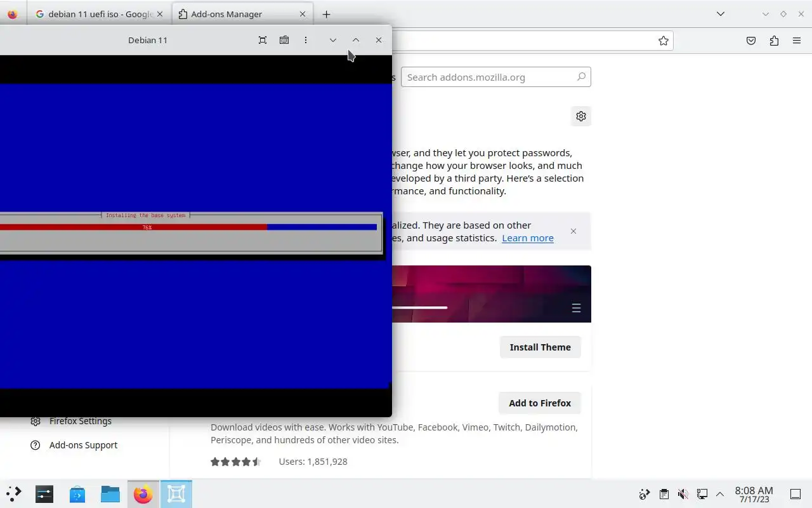Open the three-dot menu of Debian 11 window

pyautogui.click(x=306, y=40)
